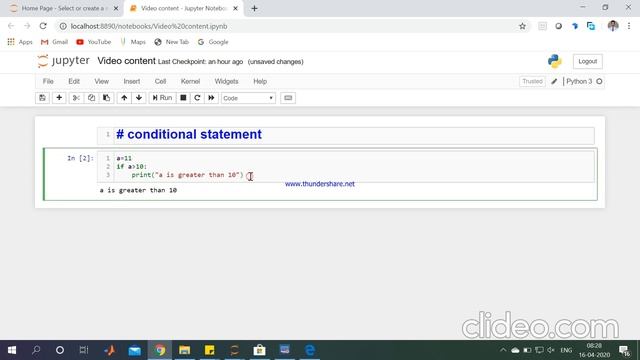The width and height of the screenshot is (640, 360).
Task: Show hidden tray icons chevron
Action: (503, 350)
